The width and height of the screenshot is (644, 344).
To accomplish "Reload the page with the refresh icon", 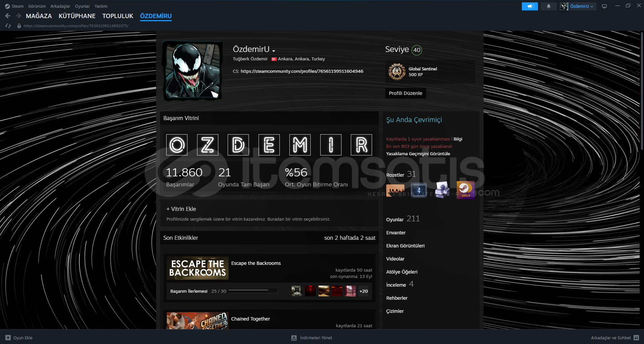I will [8, 26].
